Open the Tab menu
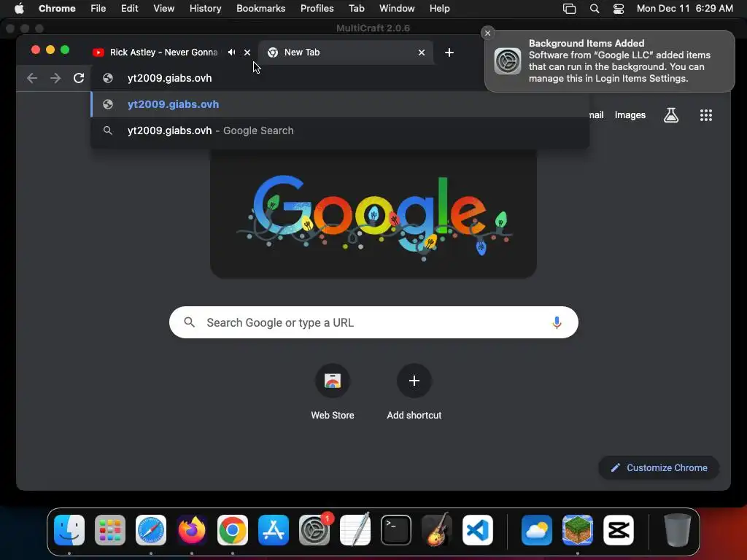The width and height of the screenshot is (747, 560). [356, 8]
